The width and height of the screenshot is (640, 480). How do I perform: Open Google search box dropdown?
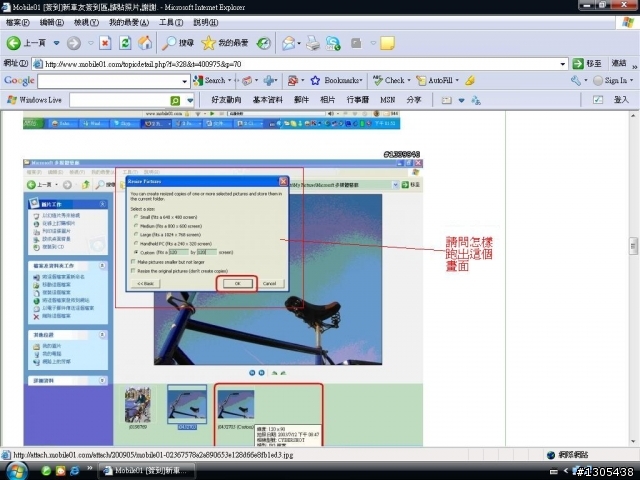coord(184,81)
